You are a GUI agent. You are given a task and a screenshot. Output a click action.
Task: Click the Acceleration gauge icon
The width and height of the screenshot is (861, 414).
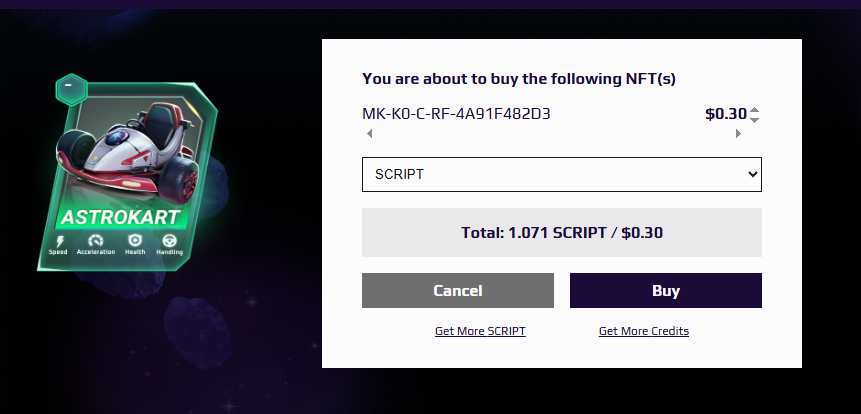pyautogui.click(x=96, y=240)
